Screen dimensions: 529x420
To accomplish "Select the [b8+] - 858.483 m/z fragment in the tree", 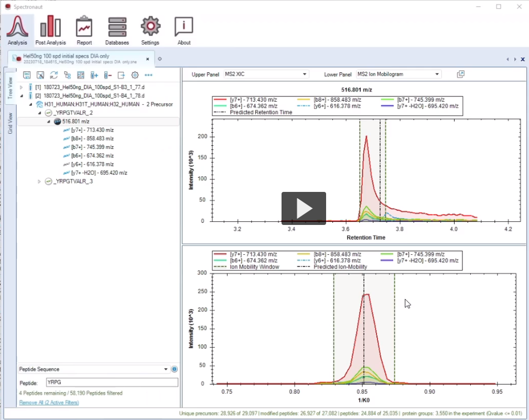I will coord(92,138).
